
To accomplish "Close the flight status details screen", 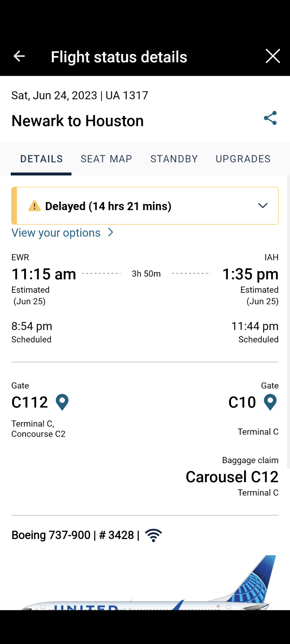I will tap(273, 56).
